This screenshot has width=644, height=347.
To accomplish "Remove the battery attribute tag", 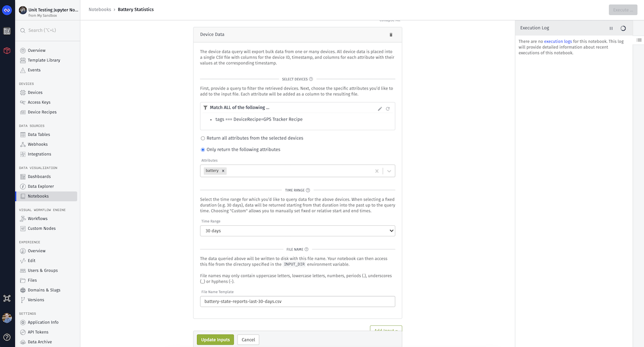I will pos(223,171).
